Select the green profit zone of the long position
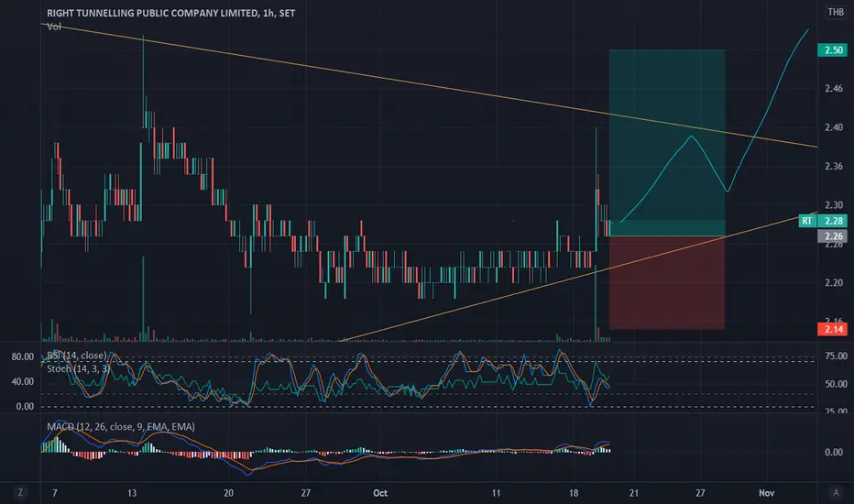854x504 pixels. (667, 143)
